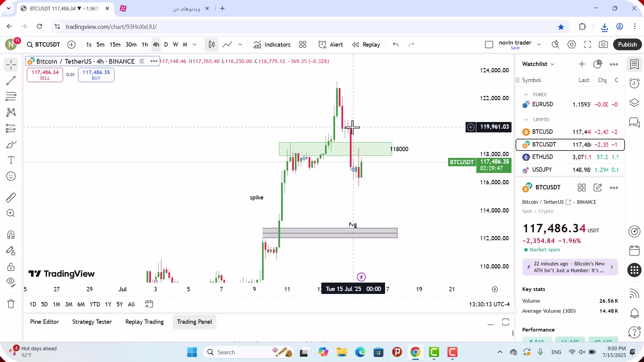
Task: Open the emoji icons tool
Action: tap(11, 176)
